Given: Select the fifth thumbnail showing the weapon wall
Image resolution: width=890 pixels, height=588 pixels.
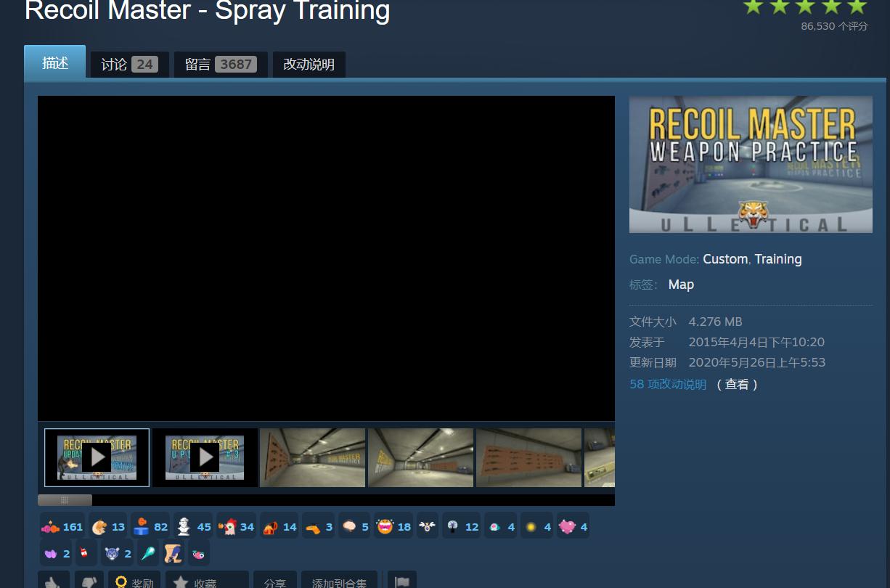Looking at the screenshot, I should 529,457.
